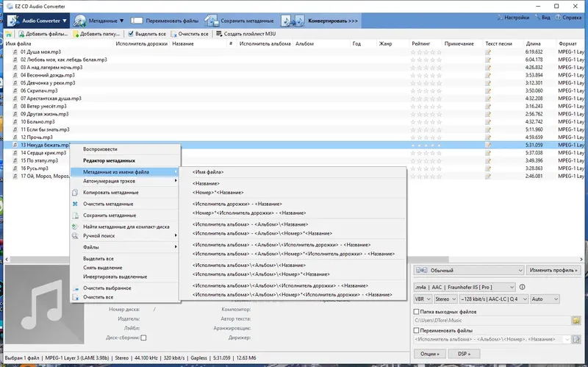Open the .m4a AAC Fraunhofer codec dropdown
The height and width of the screenshot is (367, 588).
(465, 287)
